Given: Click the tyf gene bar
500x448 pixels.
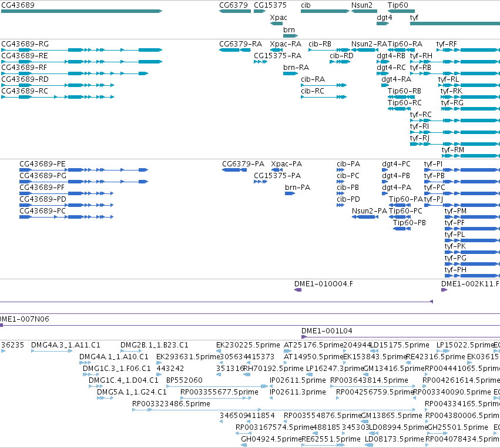Looking at the screenshot, I should pos(455,24).
